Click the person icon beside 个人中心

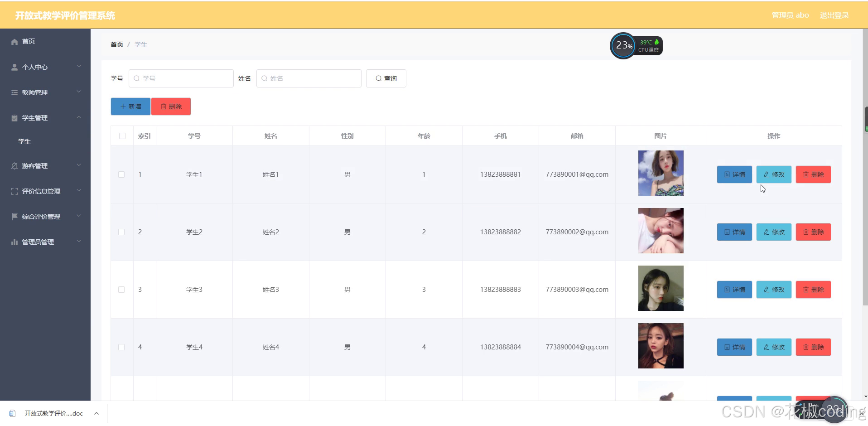pos(14,67)
